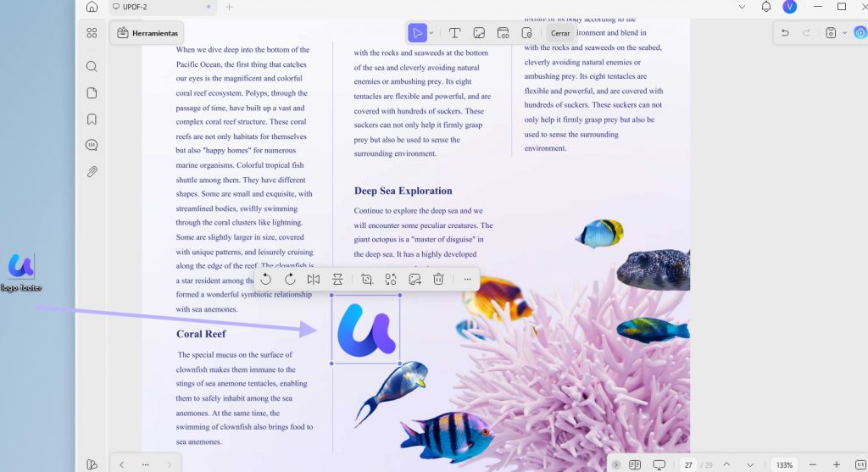Open the Herramientas menu
Image resolution: width=868 pixels, height=472 pixels.
pyautogui.click(x=147, y=33)
